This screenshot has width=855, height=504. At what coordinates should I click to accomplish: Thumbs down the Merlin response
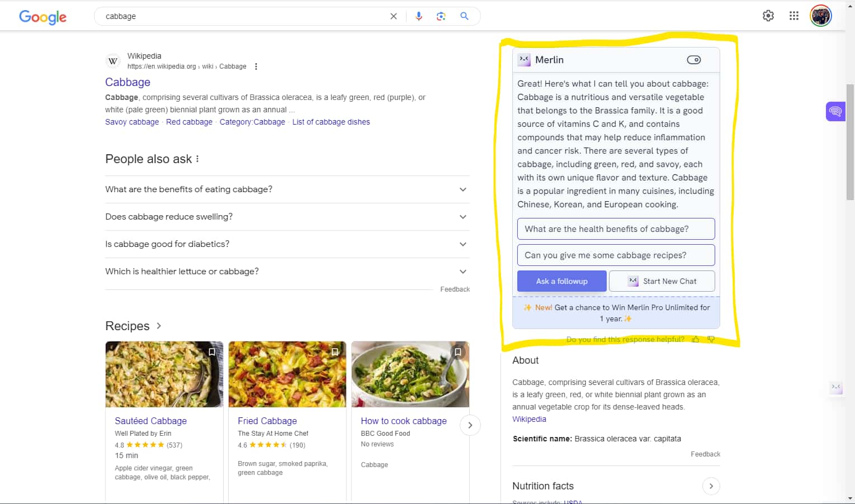click(x=711, y=339)
